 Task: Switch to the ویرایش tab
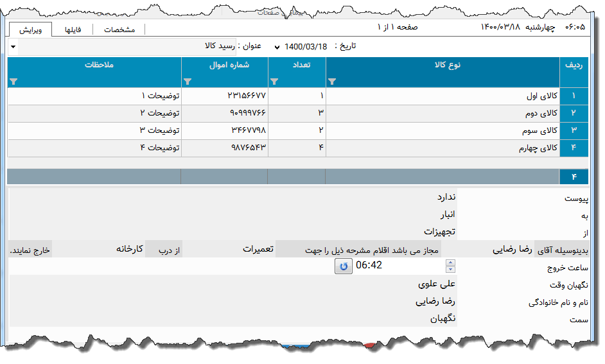tap(30, 30)
